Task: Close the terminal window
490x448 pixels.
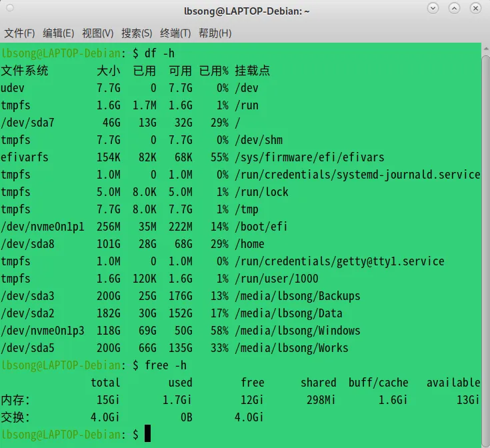Action: click(475, 8)
